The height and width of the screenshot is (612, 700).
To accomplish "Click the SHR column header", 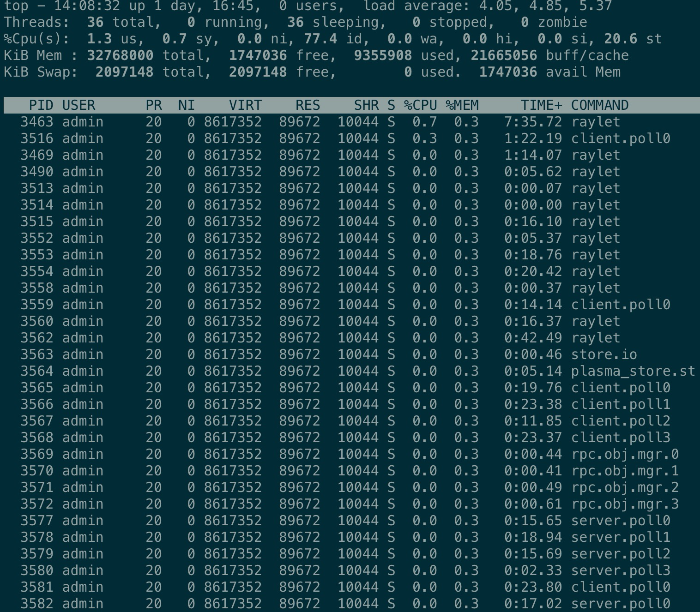I will pos(366,105).
